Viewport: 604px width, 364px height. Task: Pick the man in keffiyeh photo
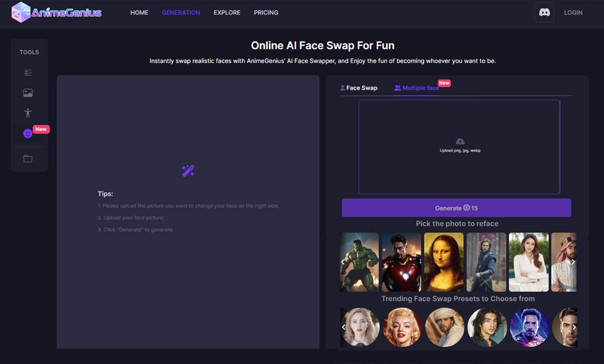(564, 262)
